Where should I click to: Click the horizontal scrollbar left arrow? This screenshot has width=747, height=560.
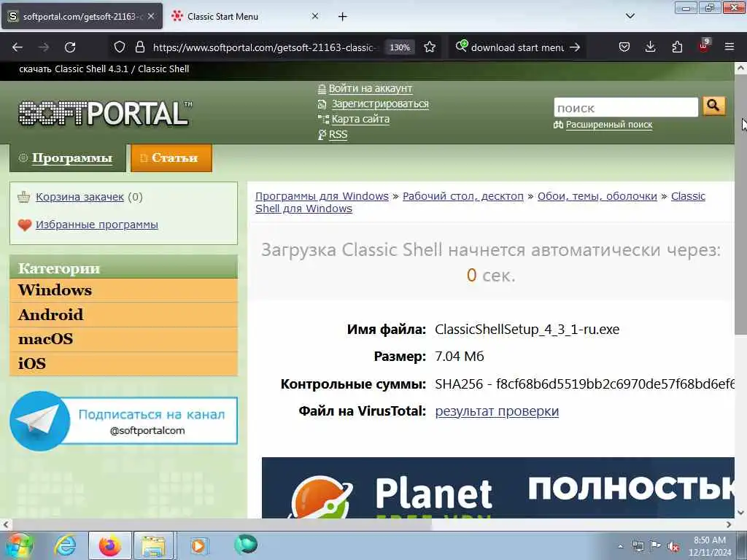6,524
